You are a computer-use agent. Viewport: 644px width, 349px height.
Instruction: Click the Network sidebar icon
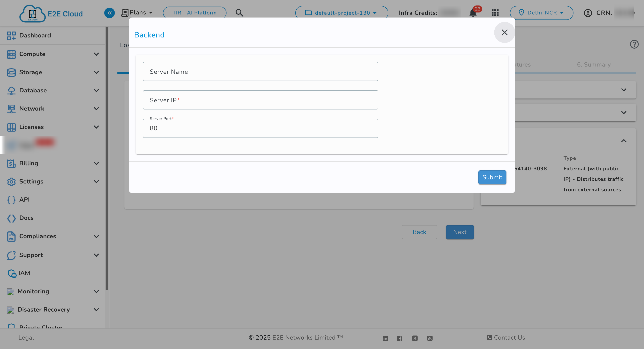(x=11, y=108)
